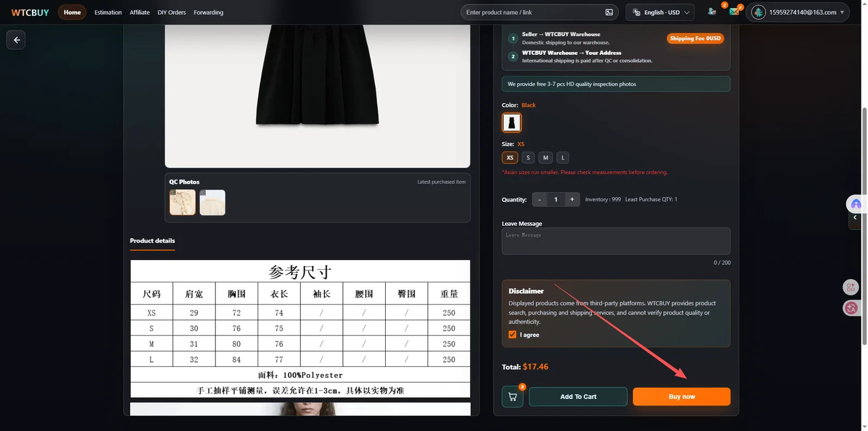Click the Add To Cart button
The width and height of the screenshot is (868, 431).
point(578,397)
